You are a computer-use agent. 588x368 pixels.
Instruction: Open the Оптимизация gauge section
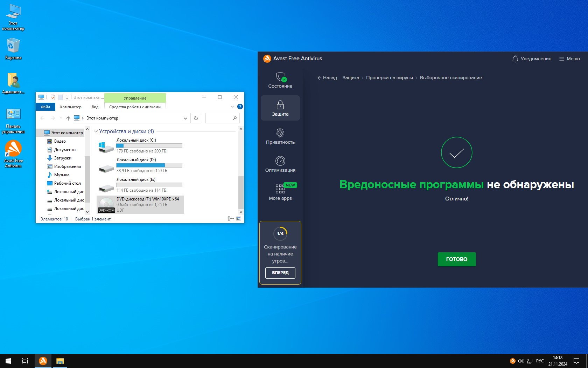(280, 164)
